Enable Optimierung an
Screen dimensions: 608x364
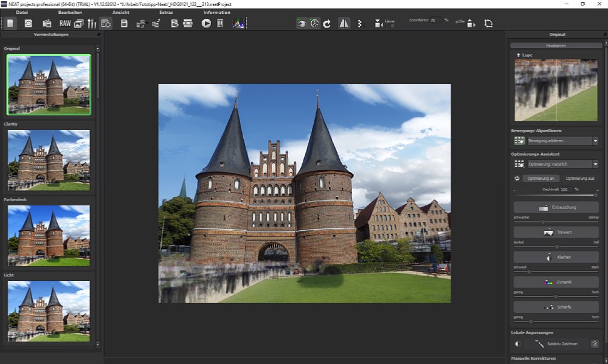click(x=541, y=179)
